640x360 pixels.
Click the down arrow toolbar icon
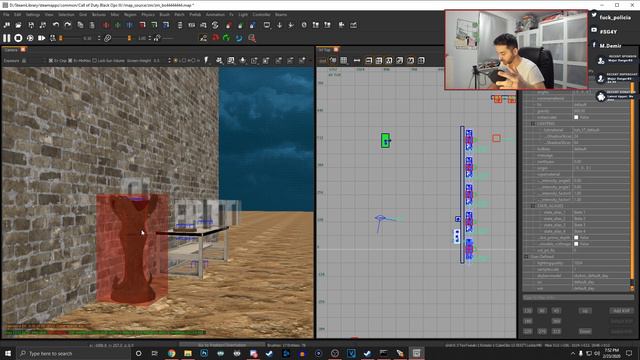(279, 25)
